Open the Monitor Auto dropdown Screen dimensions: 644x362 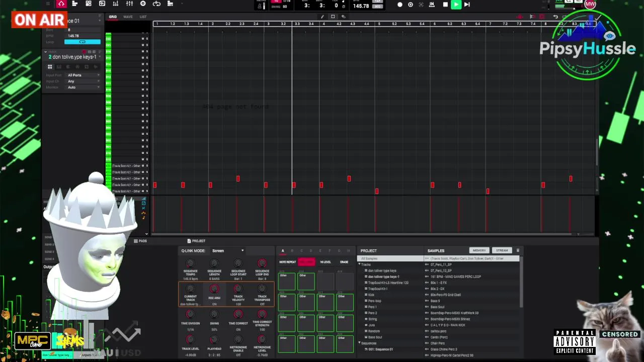83,87
